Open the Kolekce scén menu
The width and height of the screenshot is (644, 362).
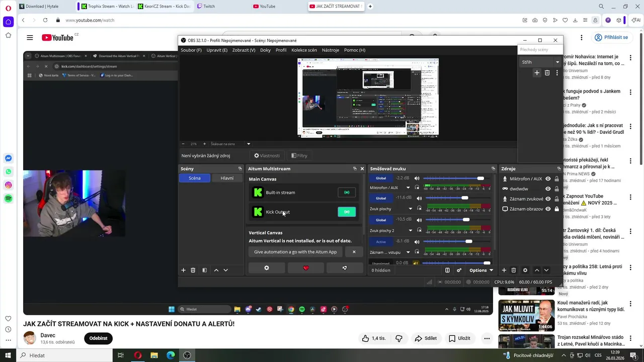click(x=304, y=50)
